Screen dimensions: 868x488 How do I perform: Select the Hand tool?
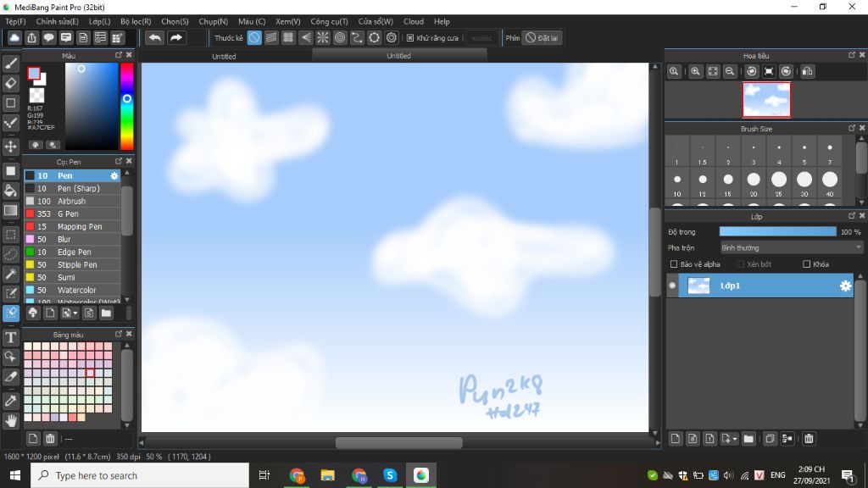coord(10,421)
